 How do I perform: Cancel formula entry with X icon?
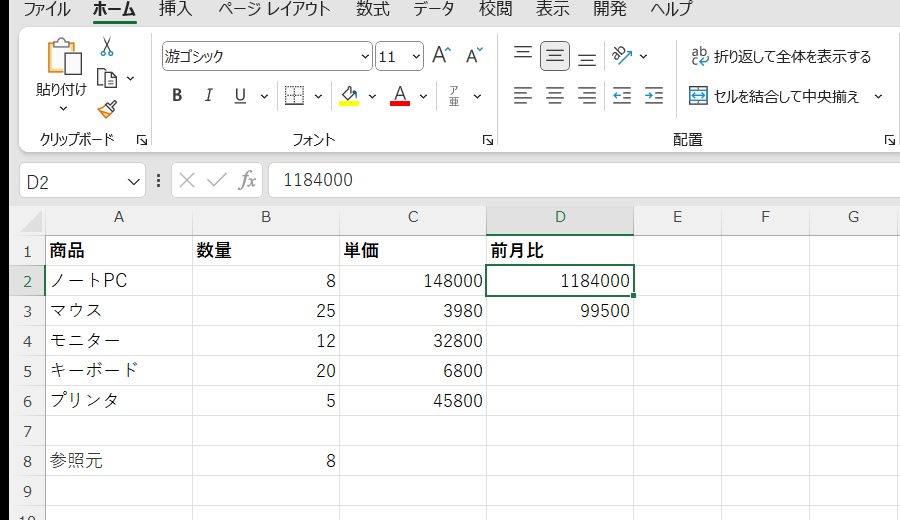tap(187, 180)
